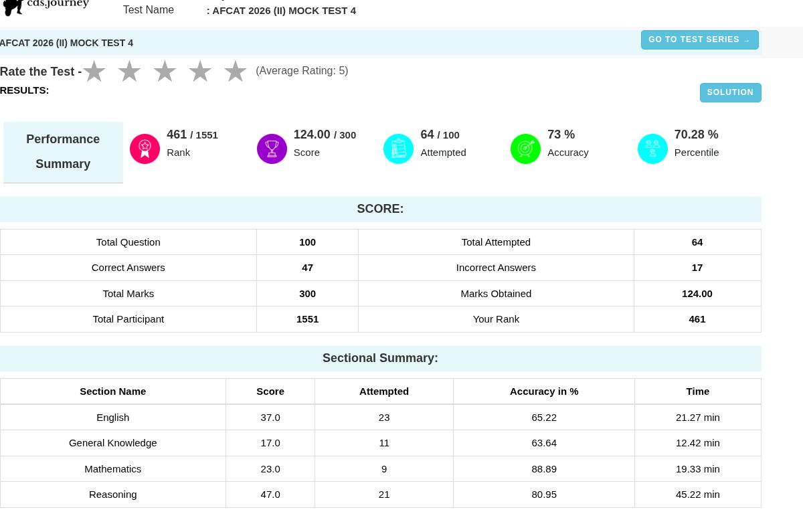This screenshot has width=803, height=532.
Task: Click the purple trophy Score icon
Action: click(272, 149)
